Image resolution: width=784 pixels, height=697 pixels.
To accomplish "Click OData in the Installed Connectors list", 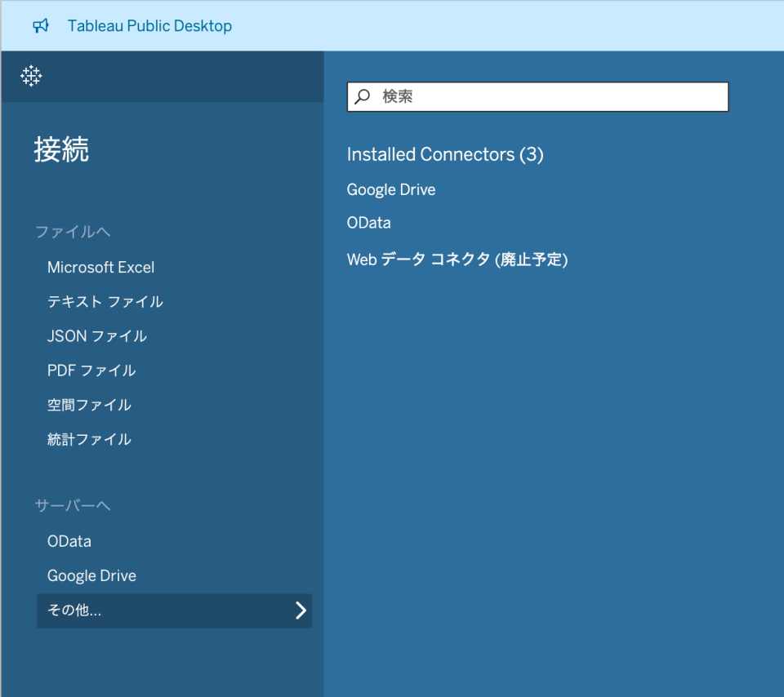I will click(368, 222).
